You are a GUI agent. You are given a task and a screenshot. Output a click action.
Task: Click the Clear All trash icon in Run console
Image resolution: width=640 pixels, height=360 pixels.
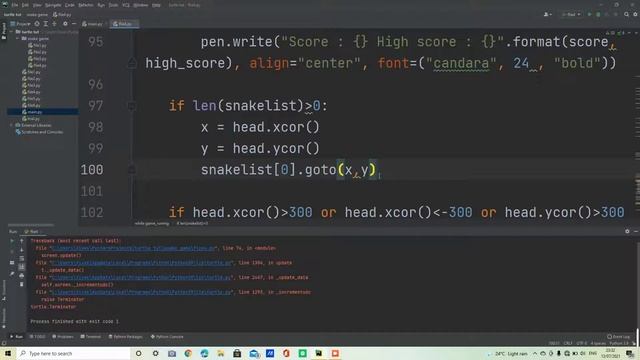(22, 284)
